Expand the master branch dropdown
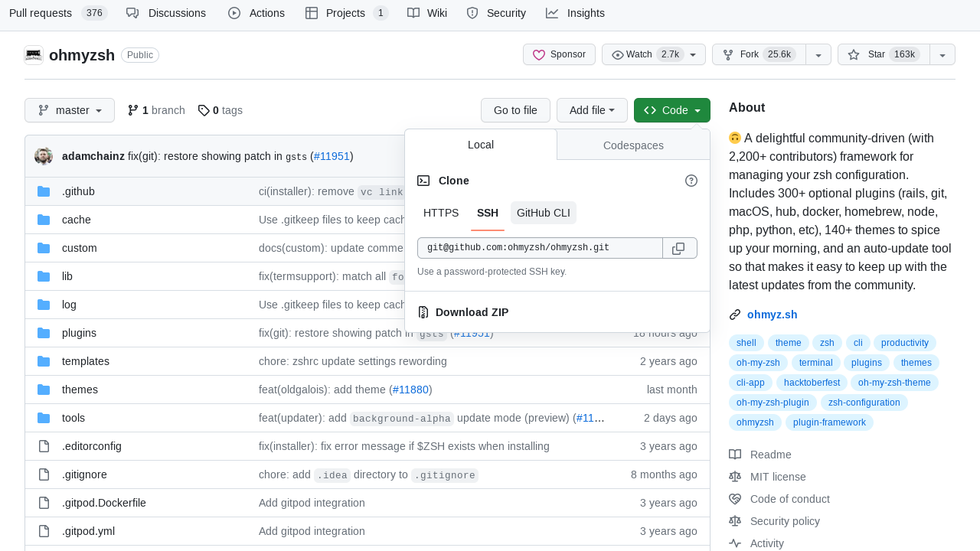Image resolution: width=980 pixels, height=551 pixels. (70, 110)
